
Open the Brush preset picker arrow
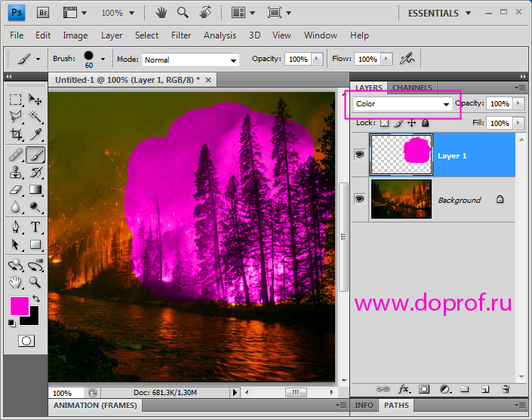point(103,59)
